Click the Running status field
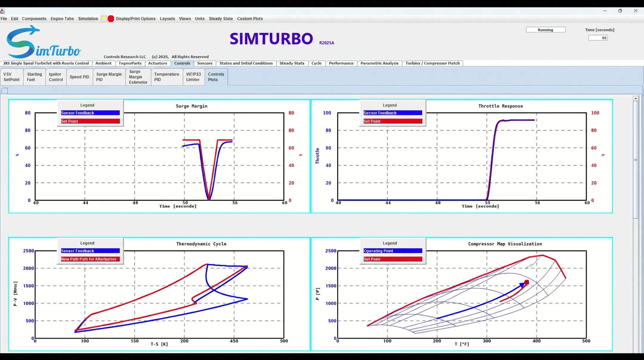Image resolution: width=644 pixels, height=360 pixels. click(x=546, y=30)
